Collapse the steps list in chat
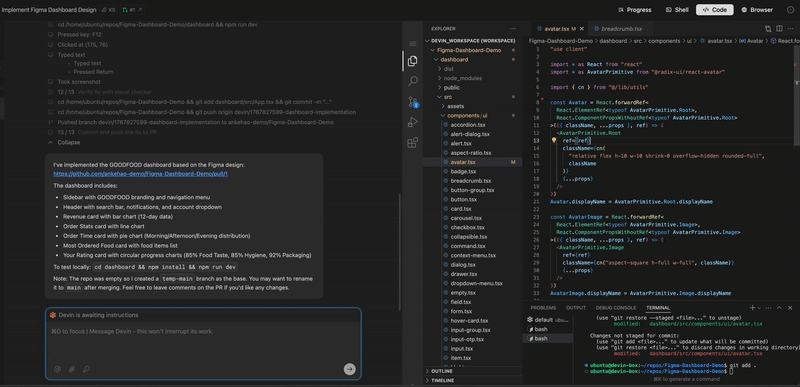The width and height of the screenshot is (800, 387). coord(64,142)
